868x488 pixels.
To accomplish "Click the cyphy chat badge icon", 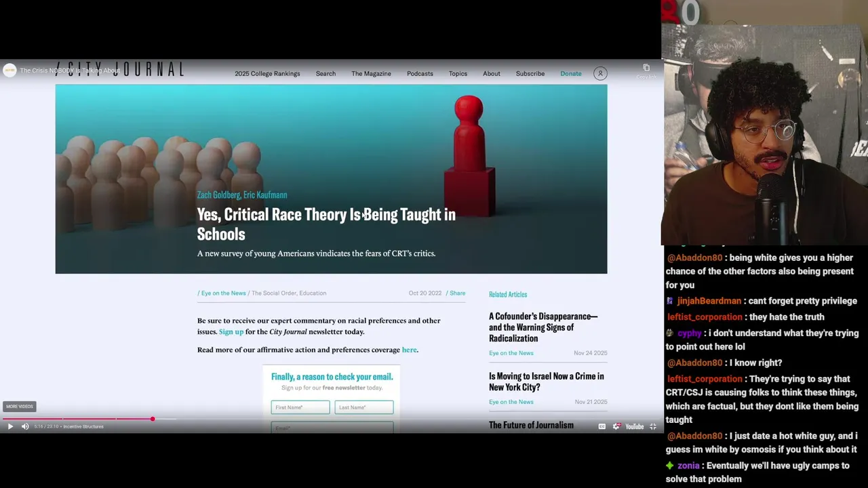I will pos(670,333).
